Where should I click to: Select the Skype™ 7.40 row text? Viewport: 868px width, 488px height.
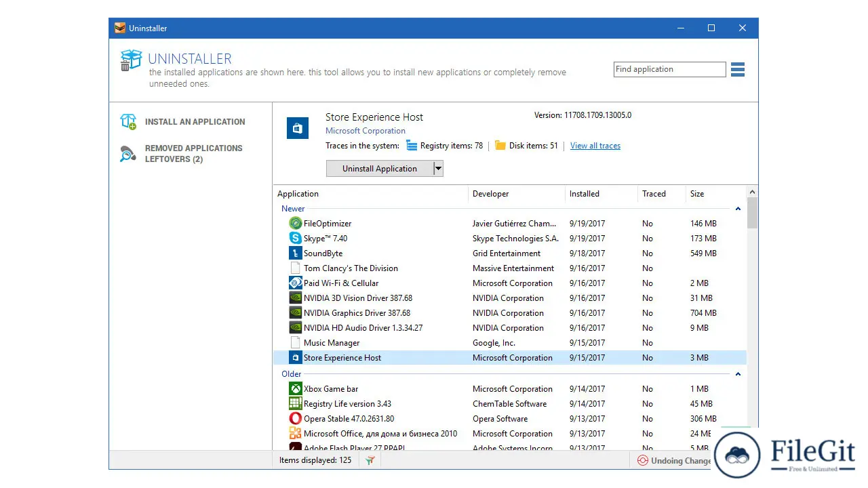[x=325, y=239]
